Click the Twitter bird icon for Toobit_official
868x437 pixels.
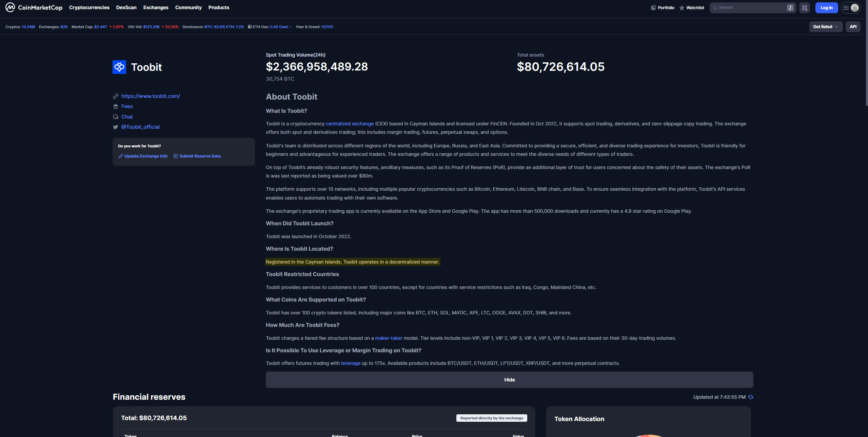pyautogui.click(x=116, y=127)
